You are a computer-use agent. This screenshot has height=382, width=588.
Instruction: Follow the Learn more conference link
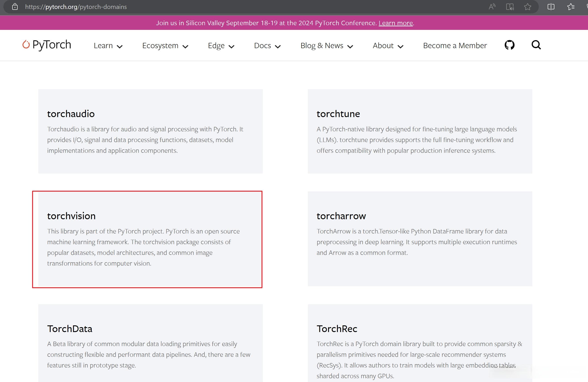click(396, 23)
